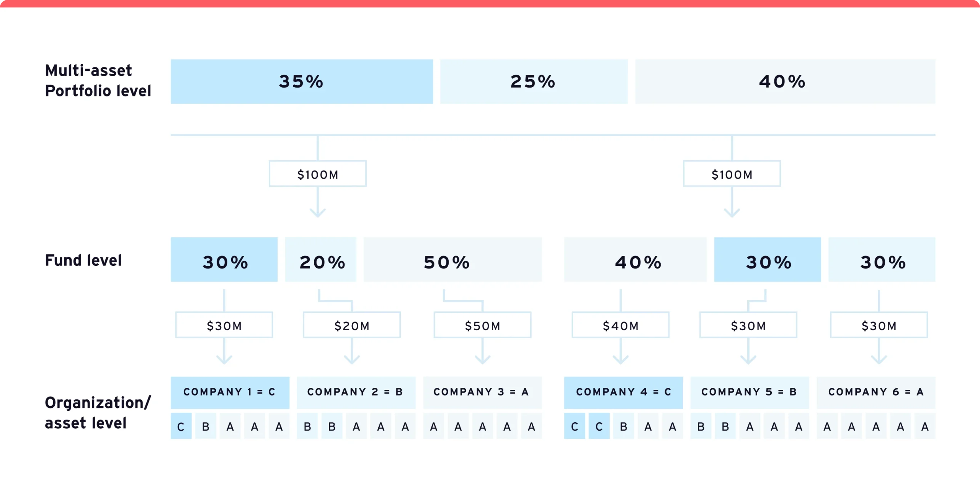Click the Multi-asset Portfolio level label
This screenshot has height=498, width=980.
98,81
